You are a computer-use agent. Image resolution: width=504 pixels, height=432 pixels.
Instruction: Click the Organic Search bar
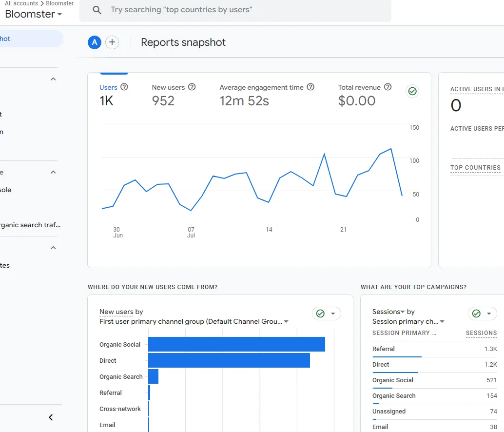[x=154, y=376]
